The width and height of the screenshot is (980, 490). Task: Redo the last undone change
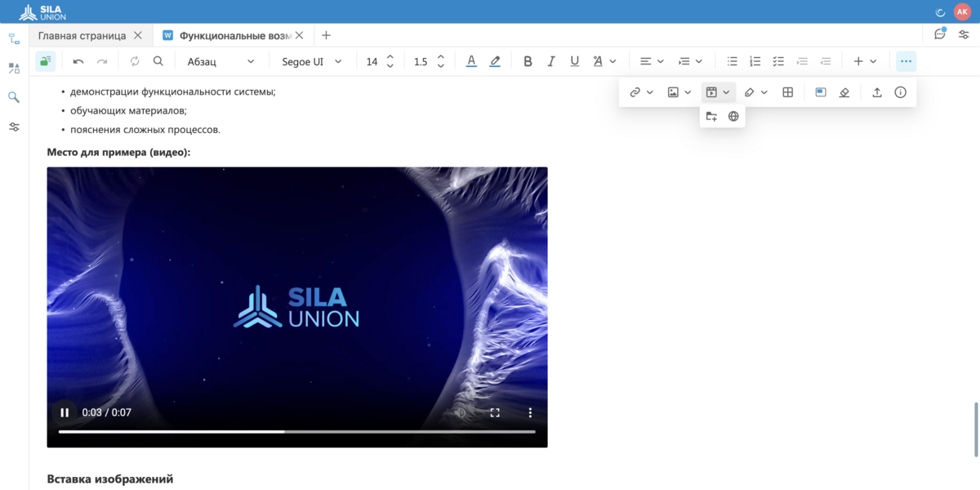102,61
